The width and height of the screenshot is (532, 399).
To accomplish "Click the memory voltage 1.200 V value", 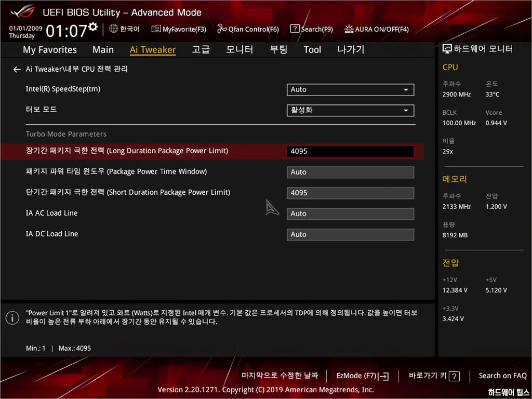I will pos(496,207).
